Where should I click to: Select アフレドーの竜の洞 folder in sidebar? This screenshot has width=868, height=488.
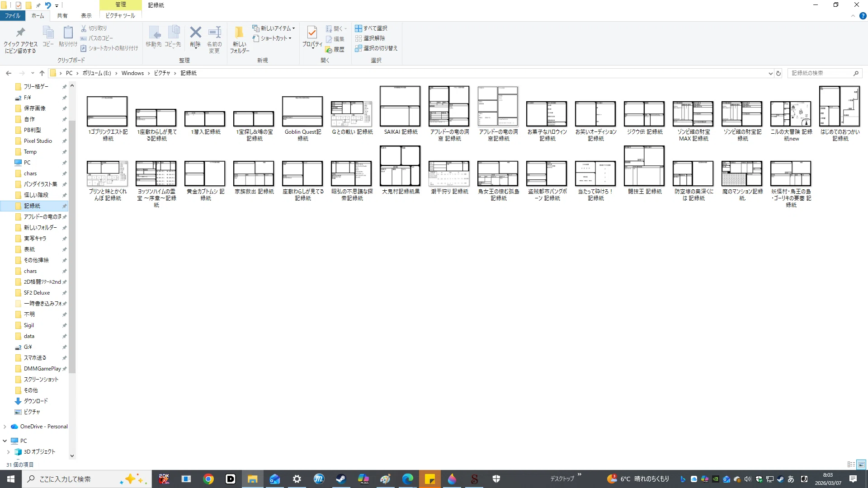42,217
